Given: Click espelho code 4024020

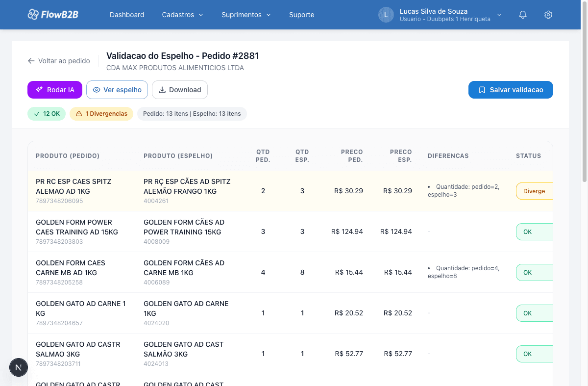Looking at the screenshot, I should point(156,323).
